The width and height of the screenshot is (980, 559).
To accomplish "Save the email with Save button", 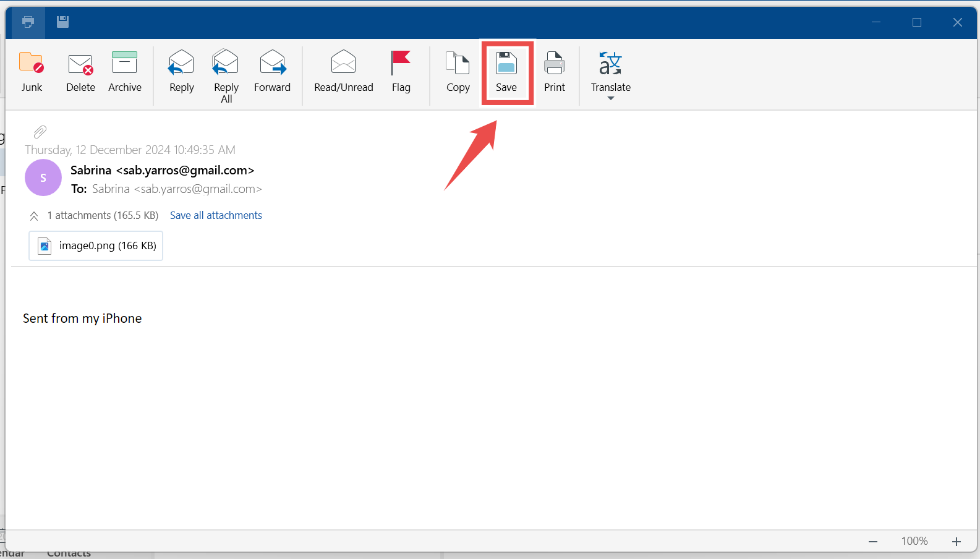I will point(506,72).
